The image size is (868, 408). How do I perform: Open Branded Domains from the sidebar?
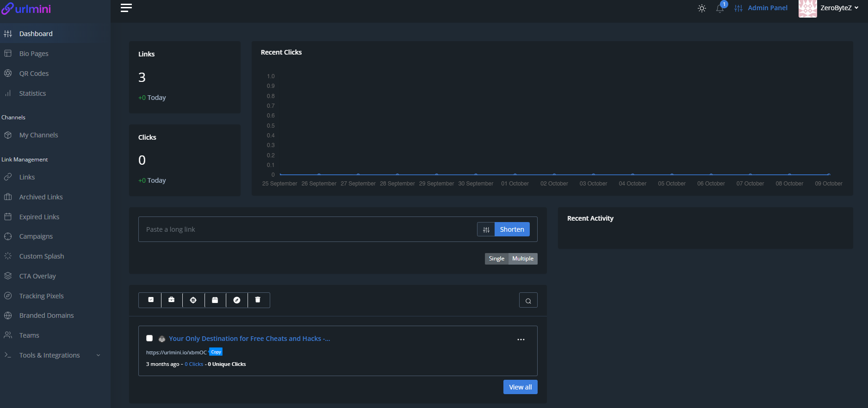(46, 315)
